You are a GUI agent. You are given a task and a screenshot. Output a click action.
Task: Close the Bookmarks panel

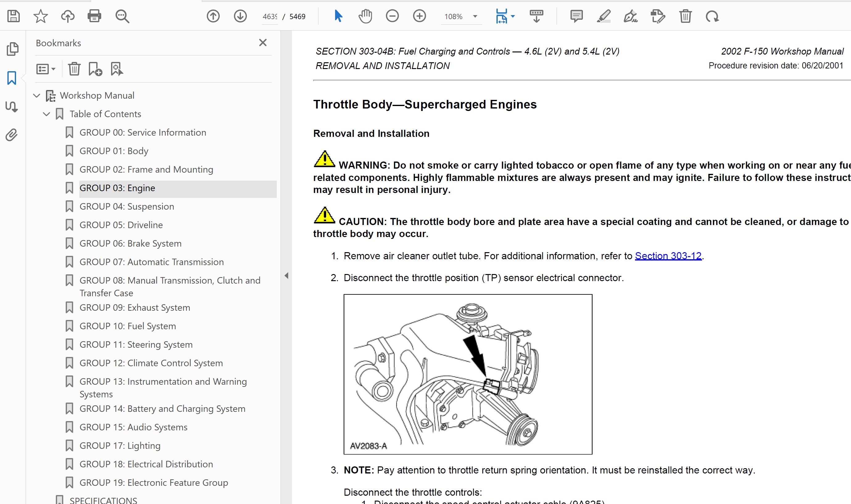click(263, 43)
